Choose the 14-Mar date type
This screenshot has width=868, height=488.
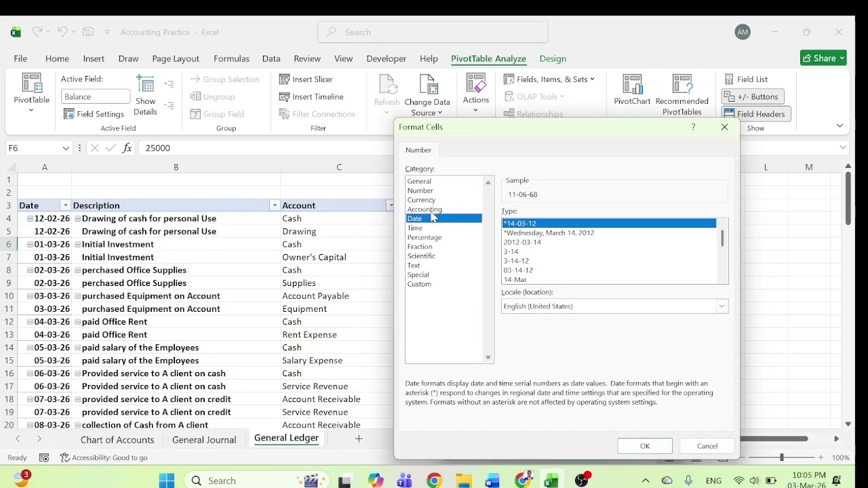pyautogui.click(x=515, y=279)
